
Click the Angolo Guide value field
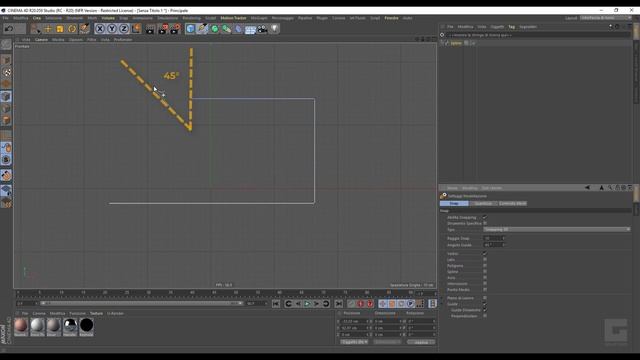point(494,245)
